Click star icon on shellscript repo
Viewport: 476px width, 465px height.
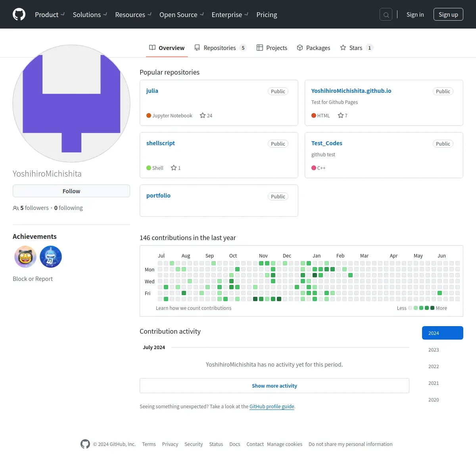[174, 168]
